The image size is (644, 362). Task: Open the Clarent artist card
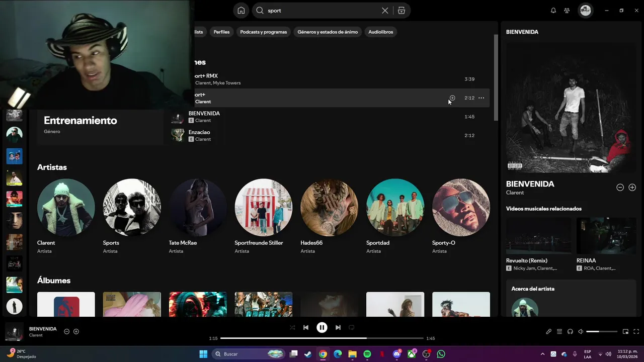(x=66, y=216)
